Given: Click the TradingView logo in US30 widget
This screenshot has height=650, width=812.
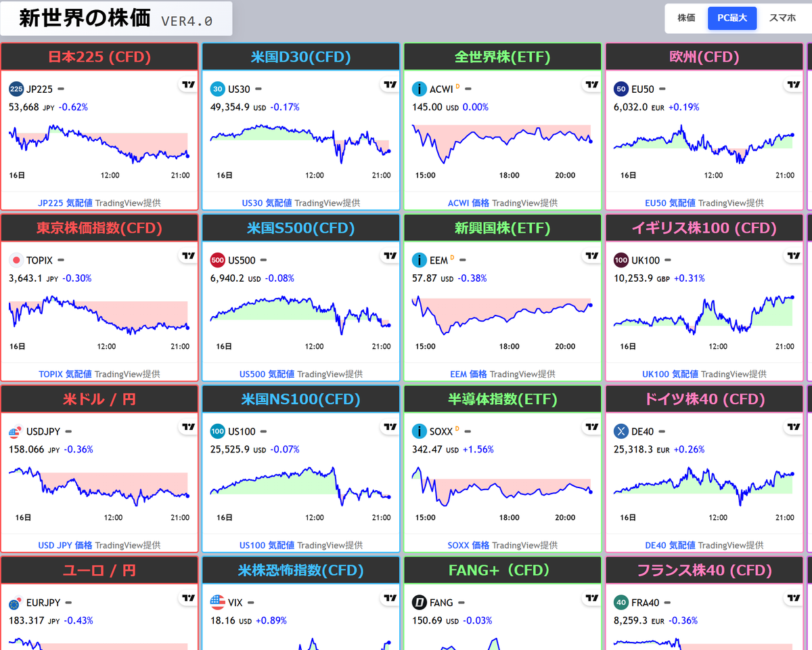Looking at the screenshot, I should 390,85.
